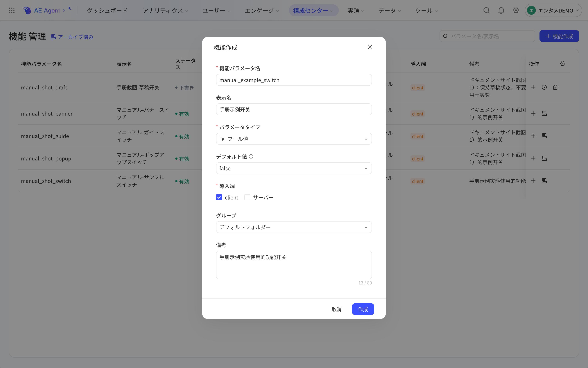
Task: Close the 機能作成 dialog with X
Action: click(x=370, y=47)
